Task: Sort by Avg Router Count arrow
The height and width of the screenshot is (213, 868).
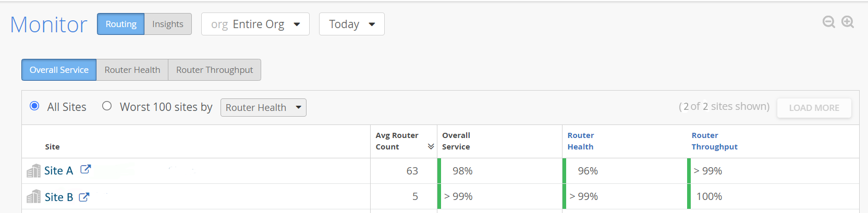Action: tap(431, 147)
